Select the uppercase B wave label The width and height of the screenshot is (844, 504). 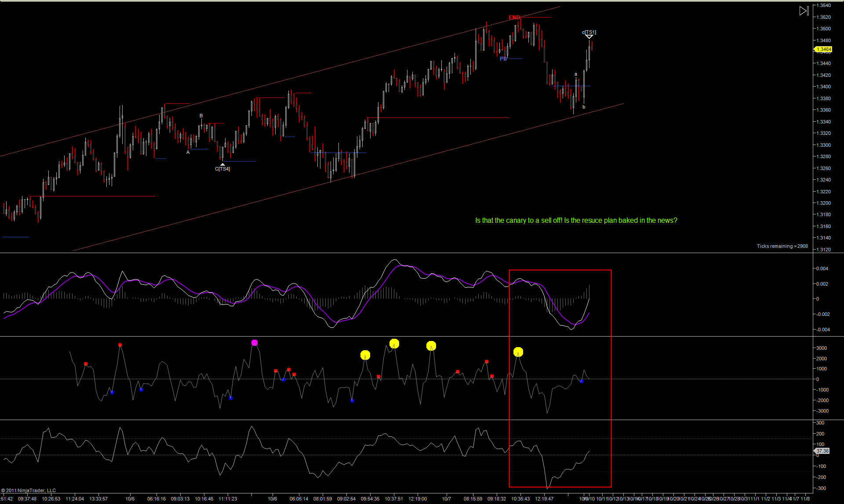[201, 116]
